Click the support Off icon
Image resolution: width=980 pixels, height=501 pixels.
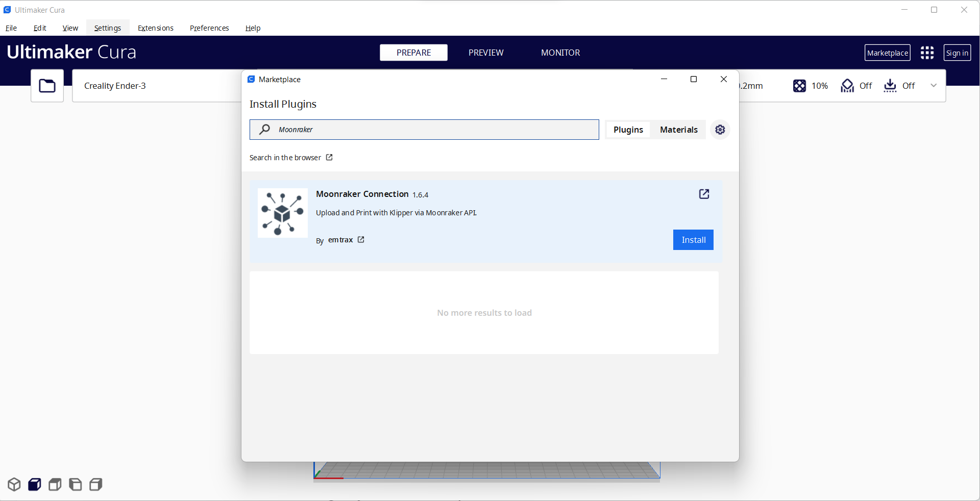(847, 86)
